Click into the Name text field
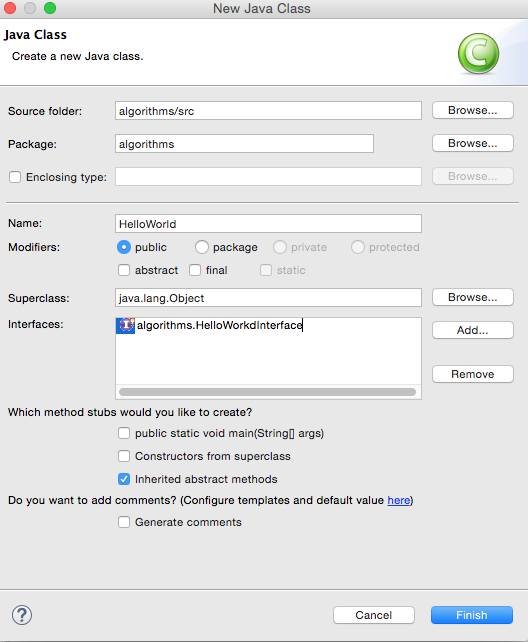 (x=268, y=224)
